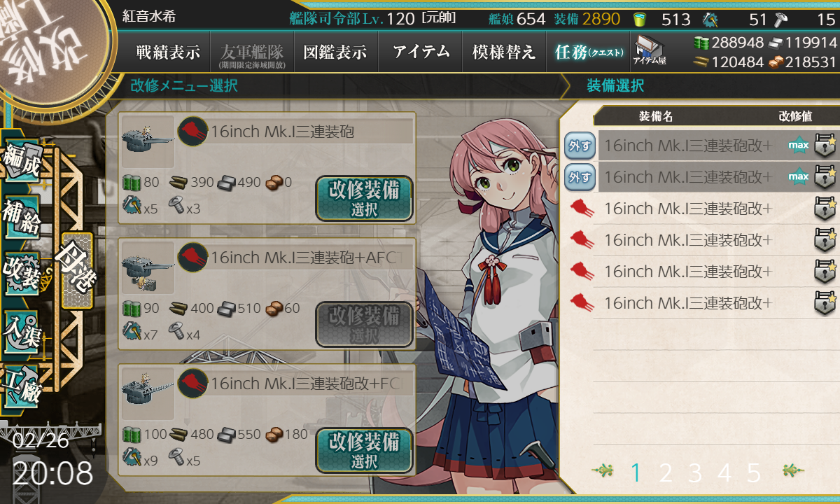
Task: Open the 戦績表示 menu tab
Action: (168, 52)
